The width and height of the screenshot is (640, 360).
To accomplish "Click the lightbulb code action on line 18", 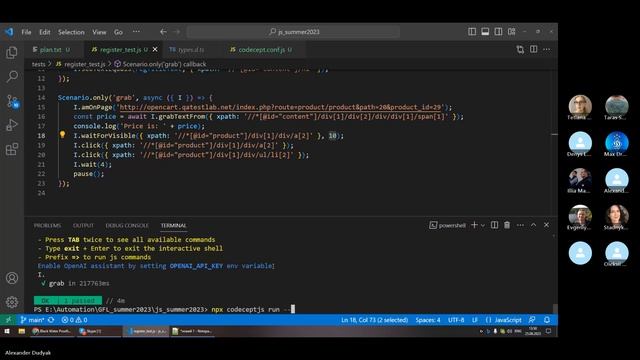I will point(62,135).
